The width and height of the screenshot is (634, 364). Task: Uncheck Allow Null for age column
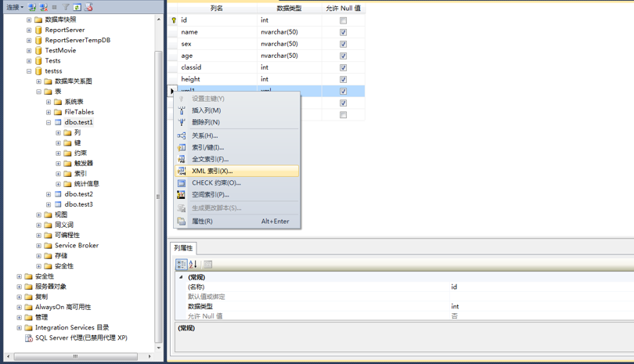click(344, 56)
